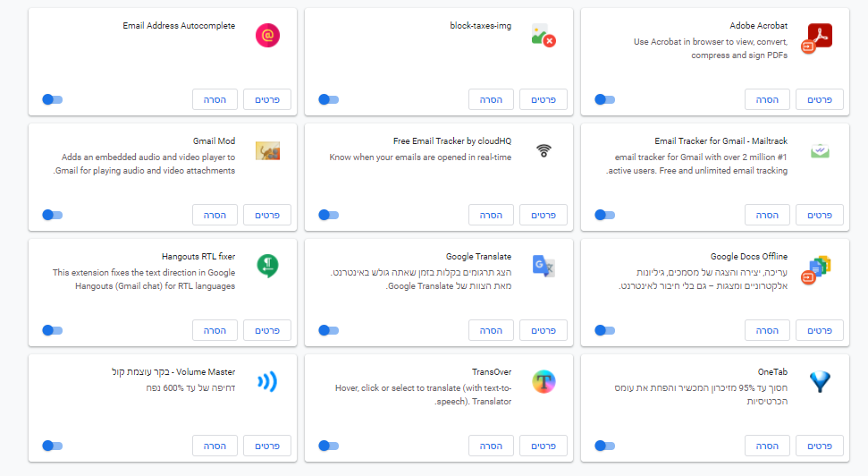
Task: Click the 'block-taxes-img' title text
Action: 481,26
